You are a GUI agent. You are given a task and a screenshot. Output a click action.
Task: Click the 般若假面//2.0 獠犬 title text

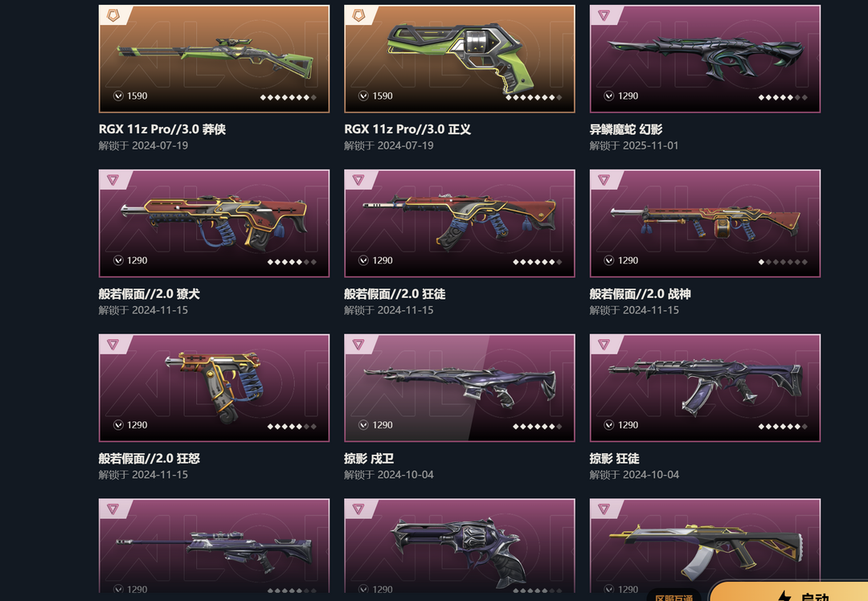149,294
